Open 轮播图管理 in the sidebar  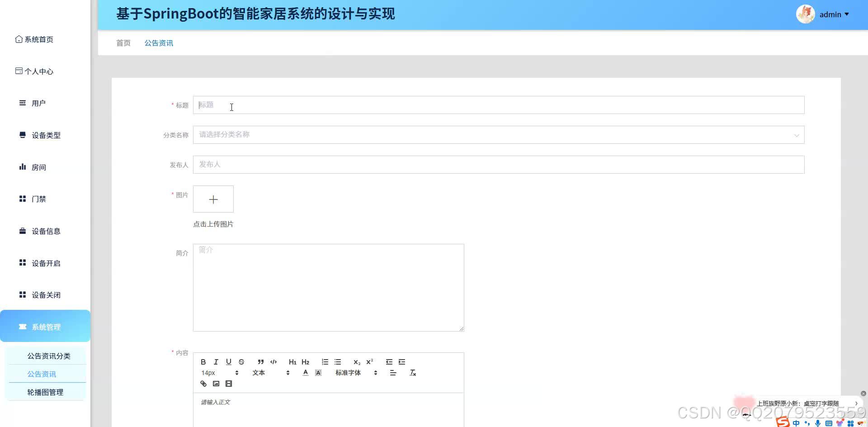(45, 392)
